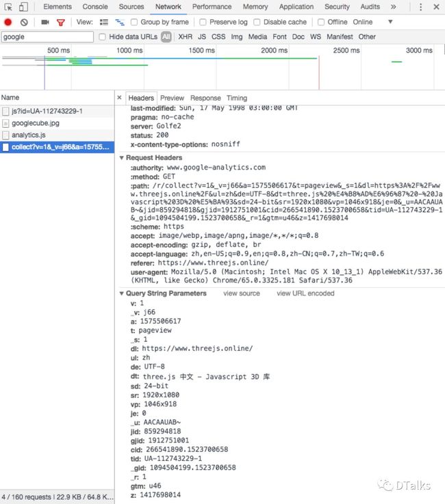Clear the network log
The image size is (445, 504).
(24, 22)
